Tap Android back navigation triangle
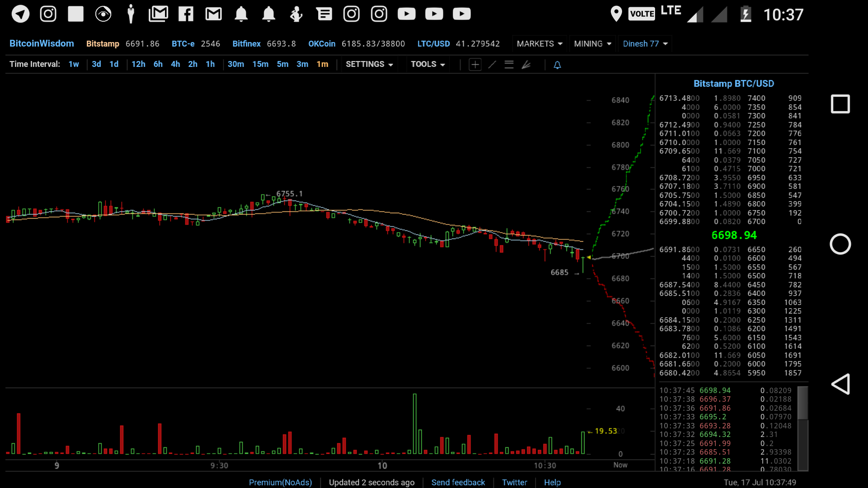Screen dimensions: 868x488 [840, 384]
